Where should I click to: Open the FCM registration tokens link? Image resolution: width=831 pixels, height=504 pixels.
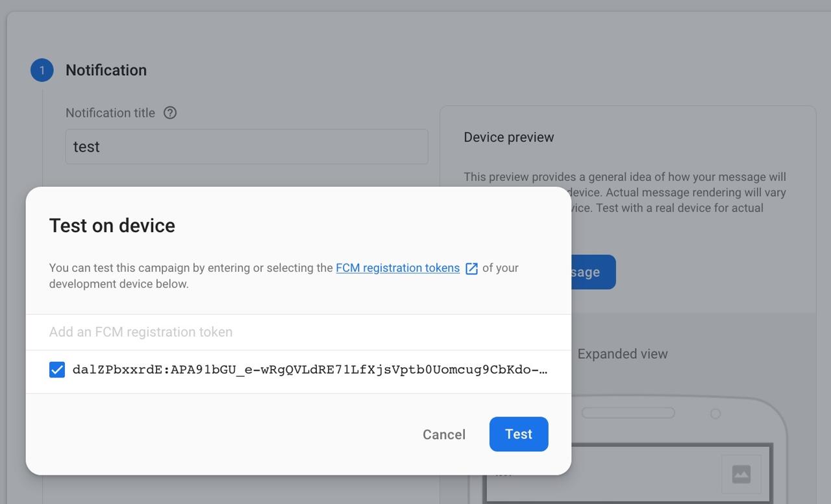point(397,268)
